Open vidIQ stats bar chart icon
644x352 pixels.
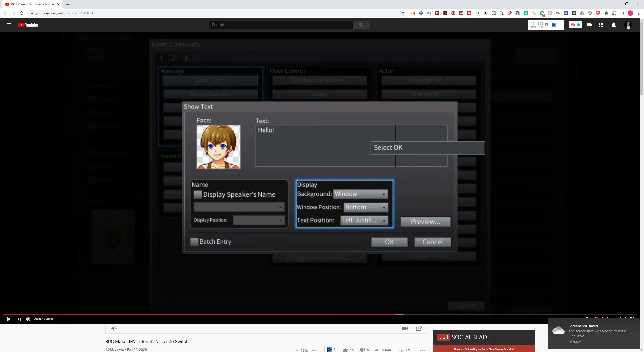point(547,25)
